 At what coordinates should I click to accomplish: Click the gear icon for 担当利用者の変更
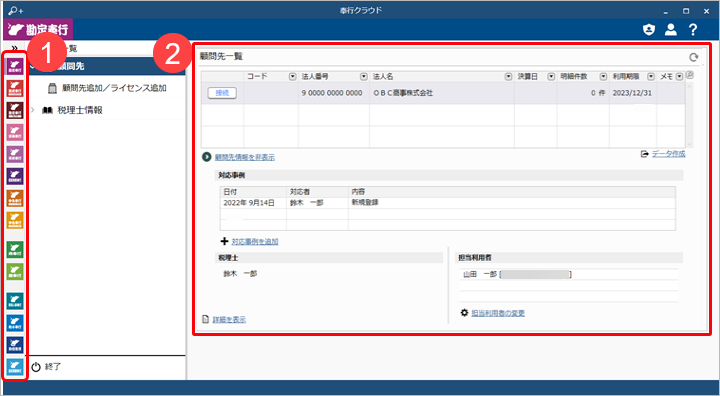pos(464,313)
